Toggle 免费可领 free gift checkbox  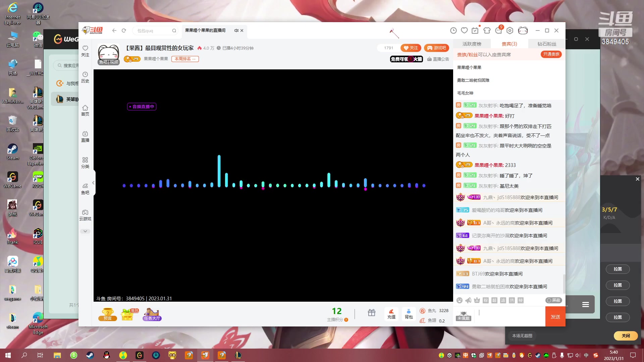(406, 59)
